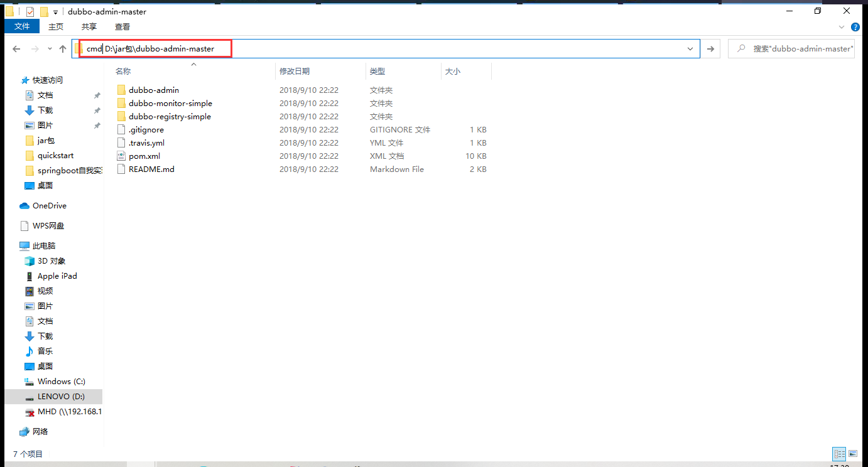Screen dimensions: 868x467
Task: Open the Help question mark icon
Action: (x=855, y=27)
